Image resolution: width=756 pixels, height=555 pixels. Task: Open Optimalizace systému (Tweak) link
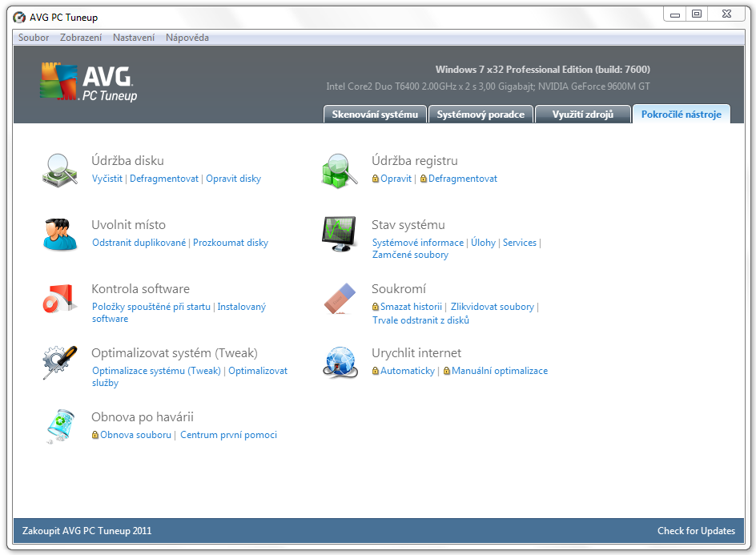(x=156, y=371)
